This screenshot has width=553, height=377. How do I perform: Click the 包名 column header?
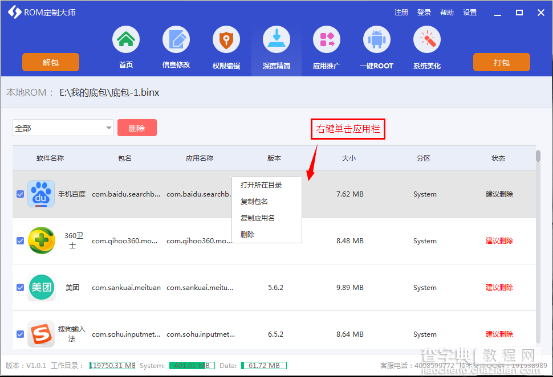tap(124, 158)
